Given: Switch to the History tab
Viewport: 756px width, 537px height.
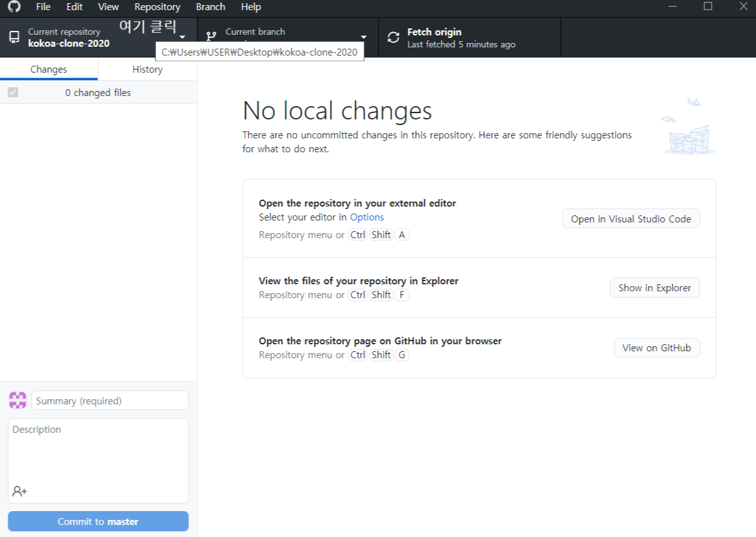Looking at the screenshot, I should (147, 69).
